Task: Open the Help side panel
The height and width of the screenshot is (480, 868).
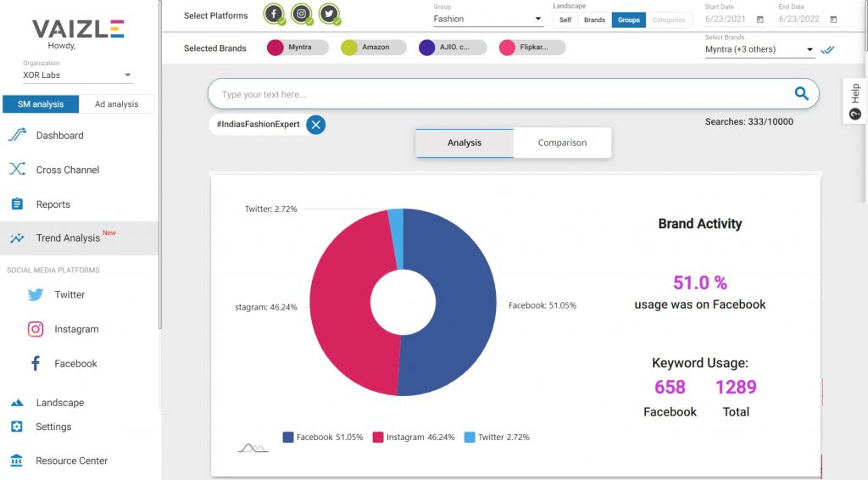Action: click(854, 101)
